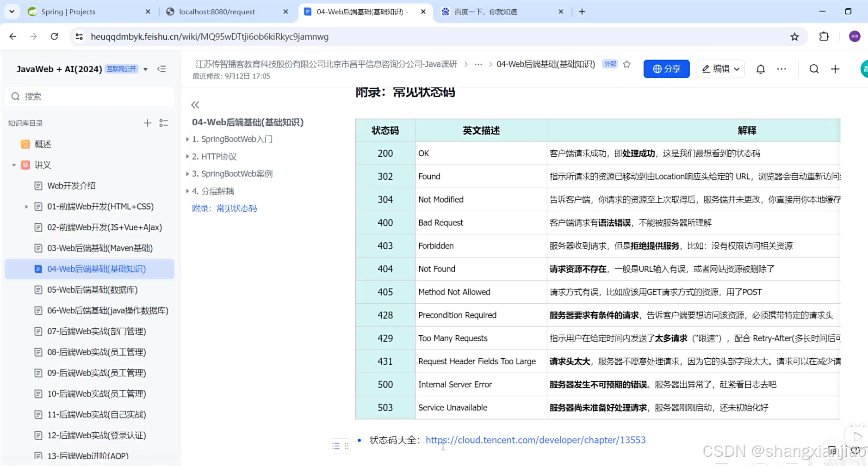This screenshot has height=466, width=868.
Task: Go forward to the next page
Action: pos(33,37)
